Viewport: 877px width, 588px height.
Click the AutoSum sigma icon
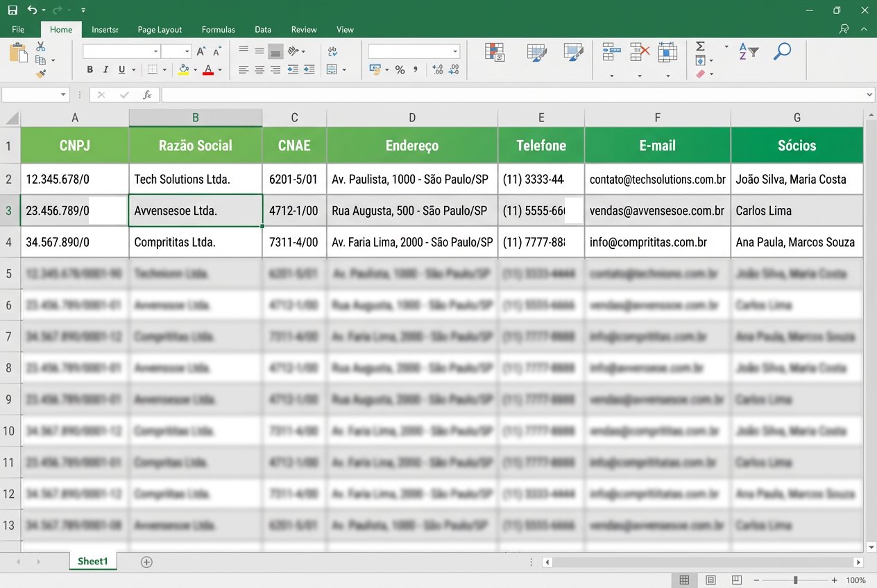coord(700,46)
